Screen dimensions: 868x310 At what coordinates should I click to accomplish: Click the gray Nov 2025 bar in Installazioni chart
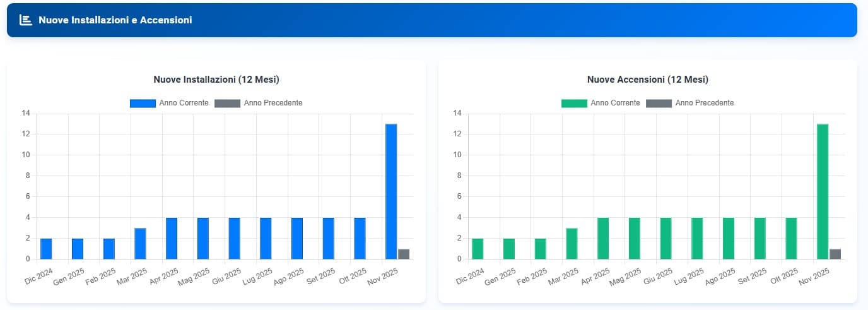click(404, 254)
